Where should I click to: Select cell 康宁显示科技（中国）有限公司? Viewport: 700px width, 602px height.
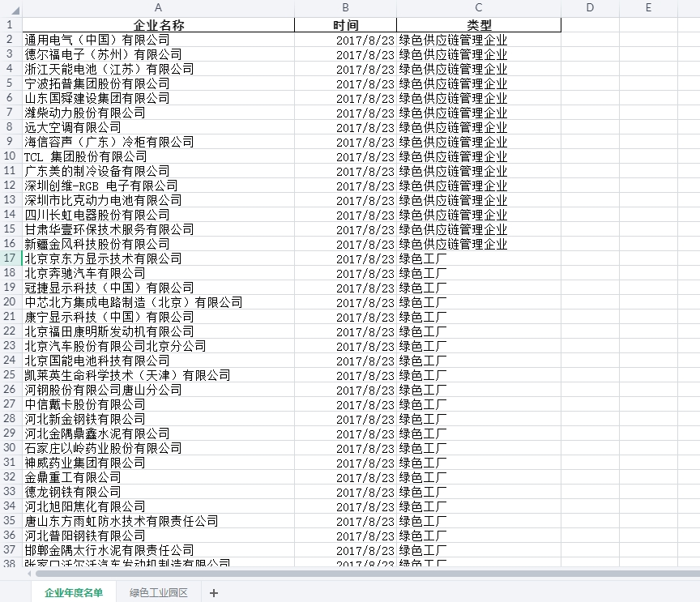point(159,317)
